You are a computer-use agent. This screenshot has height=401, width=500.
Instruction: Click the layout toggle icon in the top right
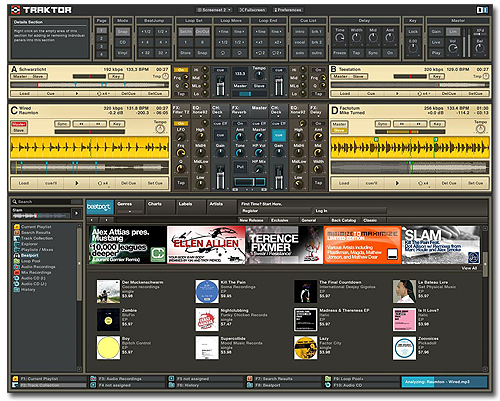tap(482, 10)
